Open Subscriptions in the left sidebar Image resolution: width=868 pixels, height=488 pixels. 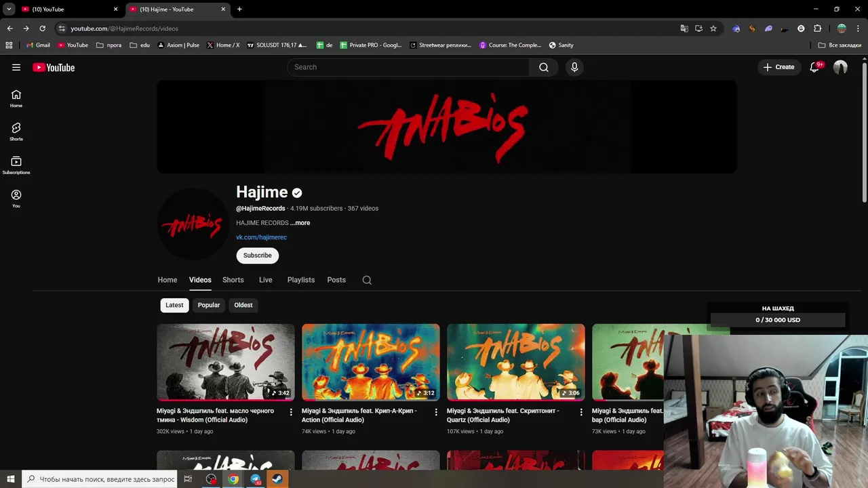click(x=16, y=165)
